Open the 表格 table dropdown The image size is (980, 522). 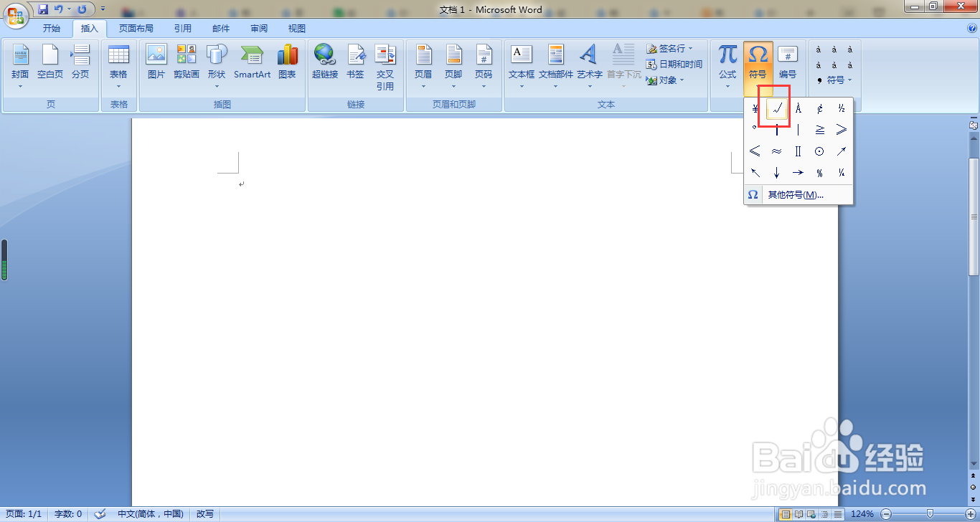coord(118,66)
